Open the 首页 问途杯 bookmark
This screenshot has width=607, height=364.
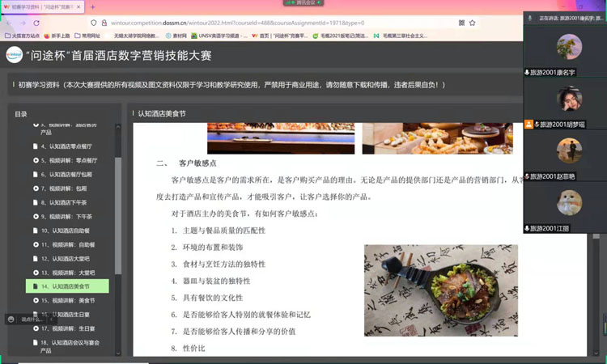(x=279, y=36)
